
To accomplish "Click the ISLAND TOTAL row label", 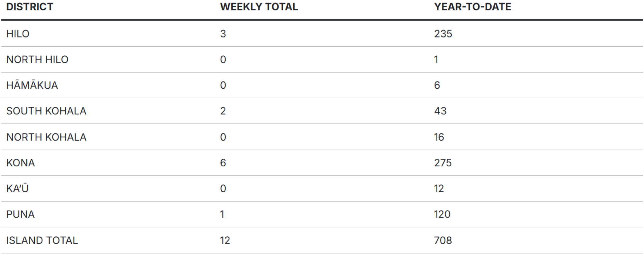I will [42, 240].
